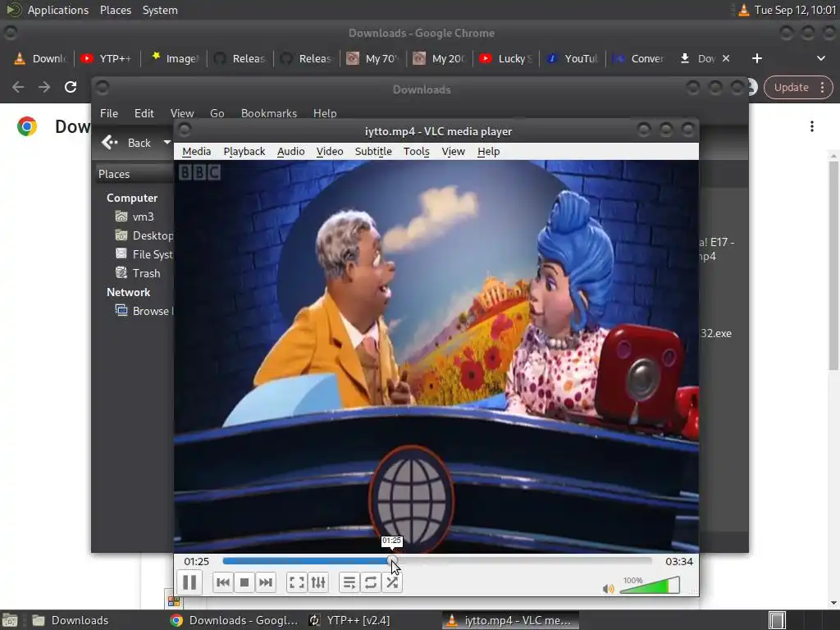Open the VLC Help menu
This screenshot has height=630, width=840.
click(x=488, y=152)
